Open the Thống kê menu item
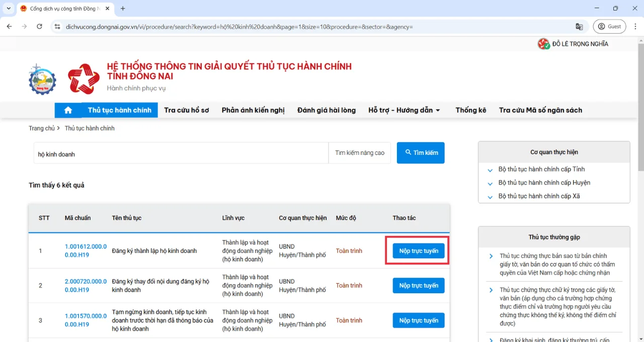The image size is (644, 342). (x=470, y=110)
